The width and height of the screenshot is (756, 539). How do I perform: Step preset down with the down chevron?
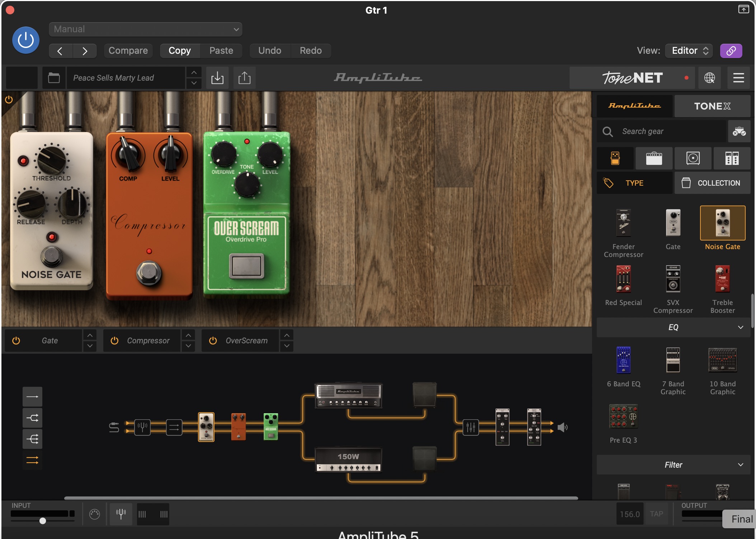194,83
